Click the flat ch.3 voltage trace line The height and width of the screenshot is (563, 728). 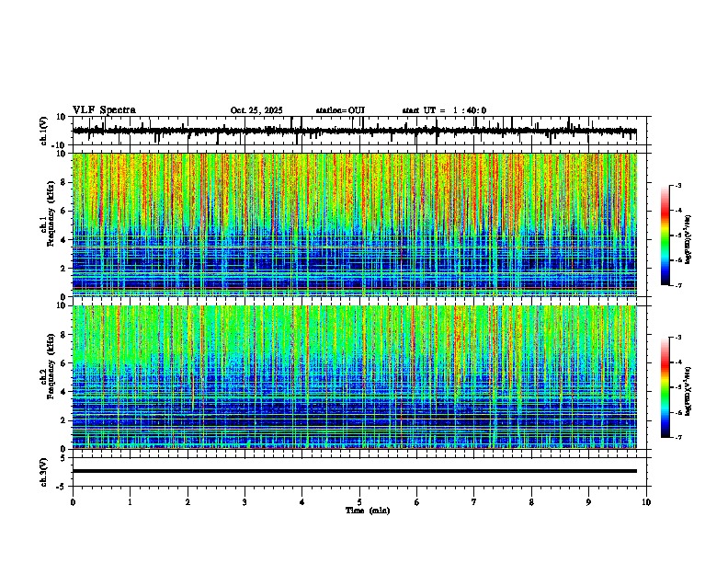[x=355, y=471]
